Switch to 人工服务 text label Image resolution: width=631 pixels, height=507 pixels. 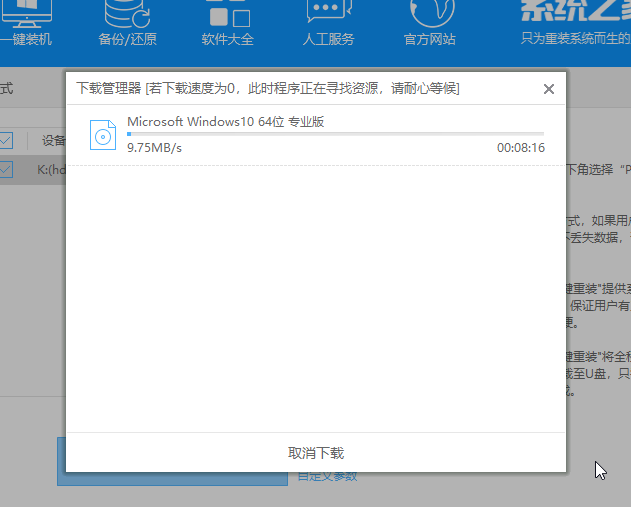pos(328,40)
